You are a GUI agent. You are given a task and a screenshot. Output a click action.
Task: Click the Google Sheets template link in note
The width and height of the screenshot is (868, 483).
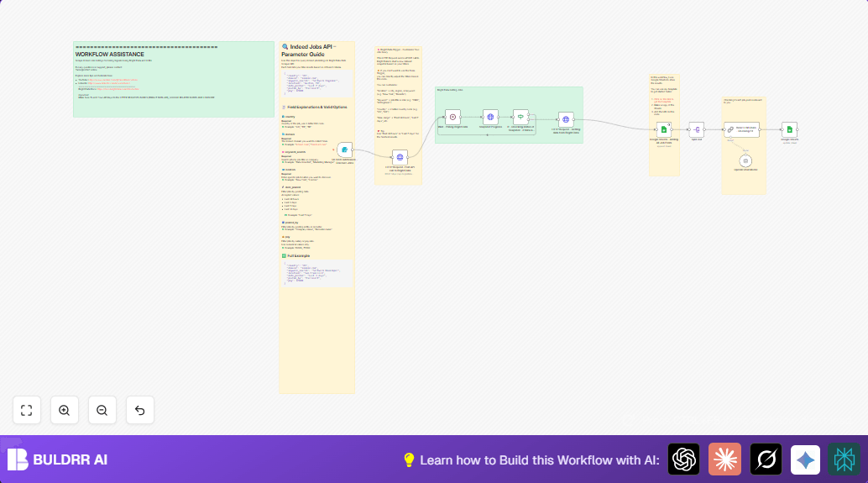(662, 101)
